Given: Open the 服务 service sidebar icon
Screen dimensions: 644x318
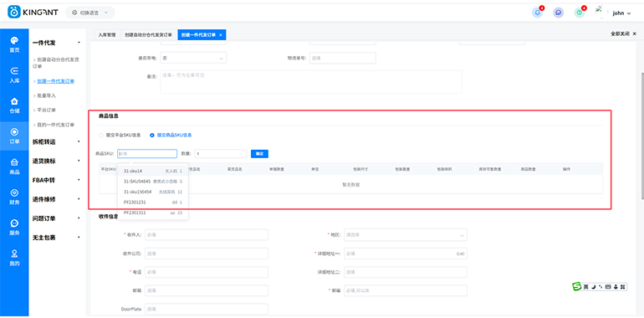Looking at the screenshot, I should pos(14,227).
